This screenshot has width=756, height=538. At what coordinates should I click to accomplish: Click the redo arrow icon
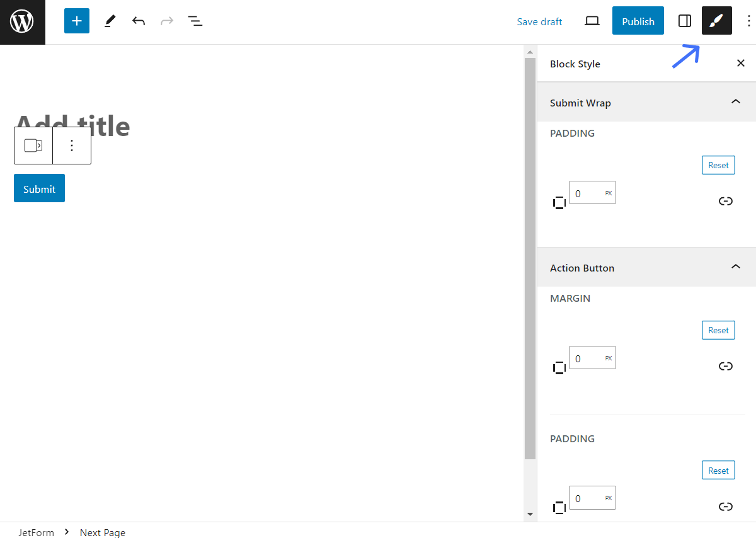[x=166, y=21]
